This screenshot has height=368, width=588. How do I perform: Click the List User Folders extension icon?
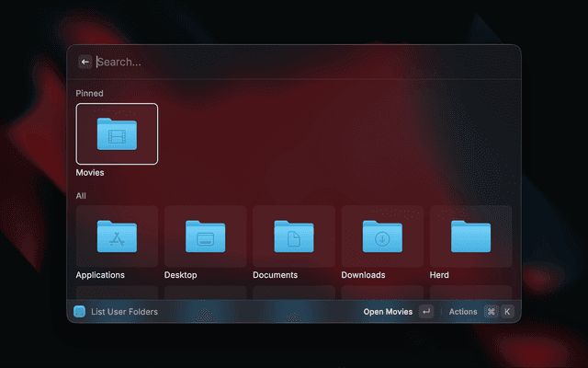pyautogui.click(x=80, y=312)
